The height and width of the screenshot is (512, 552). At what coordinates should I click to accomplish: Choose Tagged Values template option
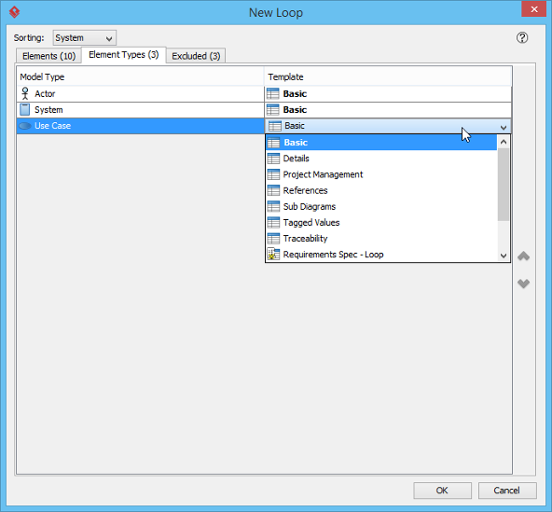click(x=381, y=223)
